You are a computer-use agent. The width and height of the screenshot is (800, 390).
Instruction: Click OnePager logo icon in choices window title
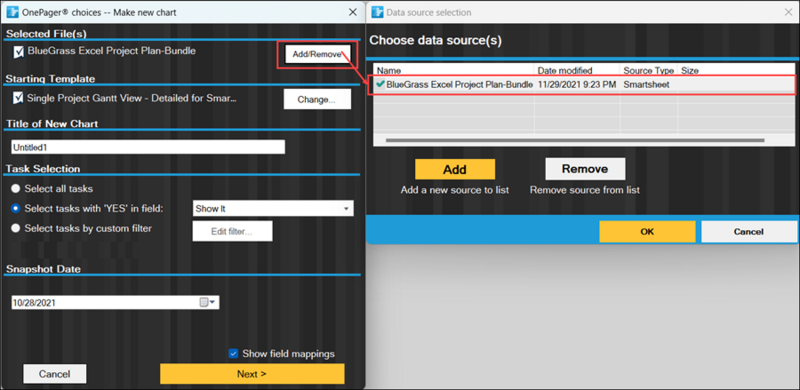coord(12,12)
